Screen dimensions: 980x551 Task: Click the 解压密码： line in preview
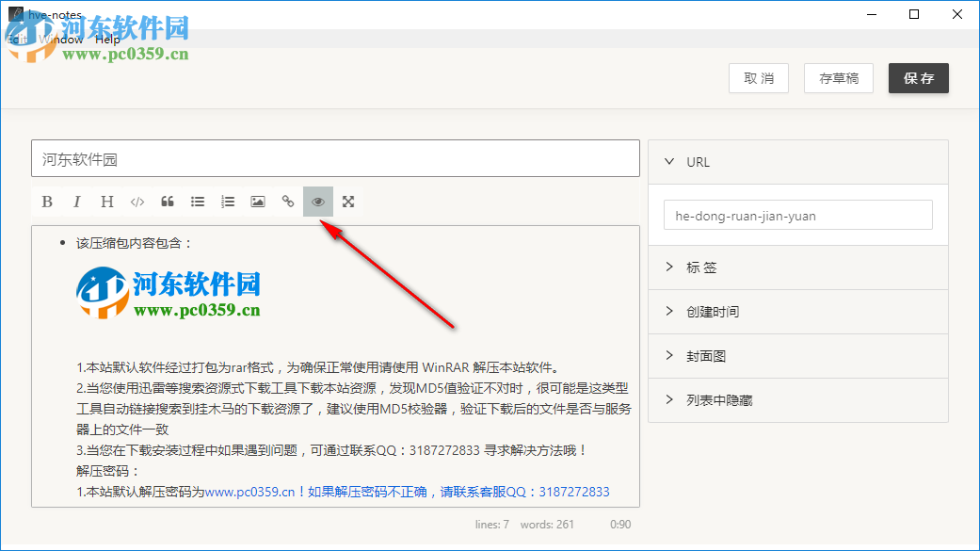coord(107,471)
